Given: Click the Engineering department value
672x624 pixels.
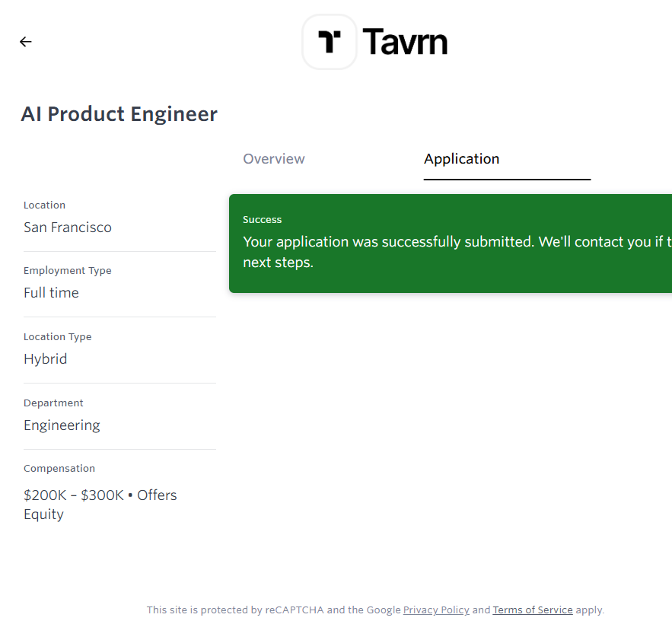Looking at the screenshot, I should pyautogui.click(x=62, y=425).
